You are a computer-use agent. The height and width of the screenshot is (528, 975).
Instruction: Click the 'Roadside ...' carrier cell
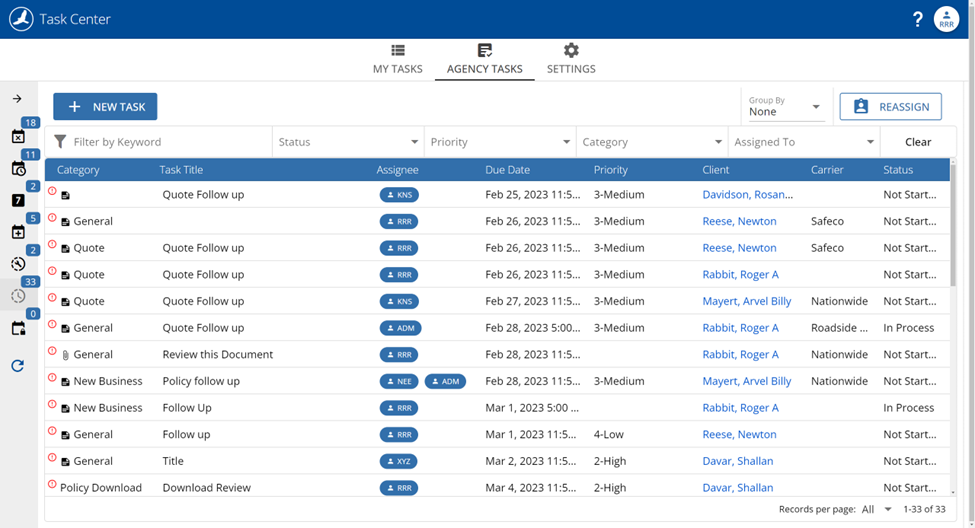tap(839, 328)
